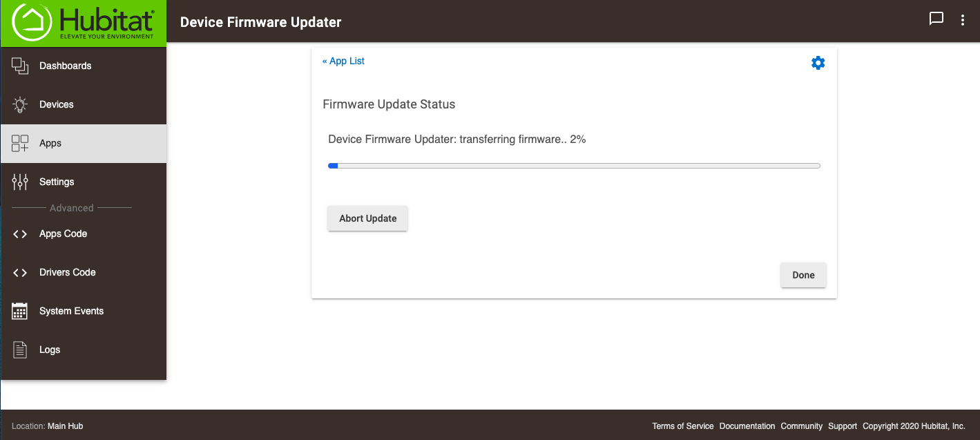Viewport: 980px width, 440px height.
Task: Click the Apps Code brackets icon
Action: point(20,234)
